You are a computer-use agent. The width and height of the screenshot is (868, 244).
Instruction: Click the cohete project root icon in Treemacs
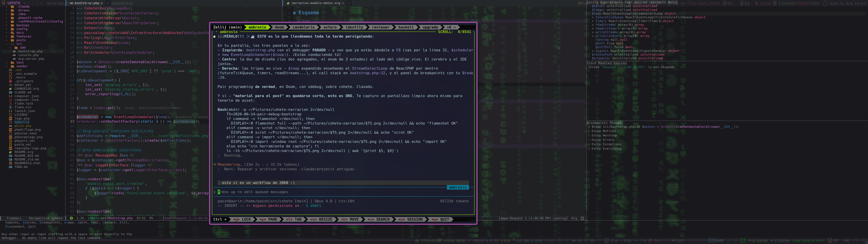[x=3, y=2]
